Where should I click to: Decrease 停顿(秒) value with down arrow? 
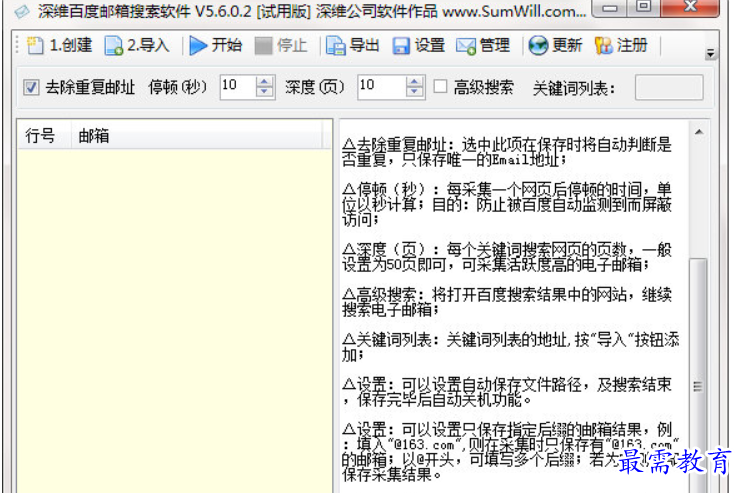[x=264, y=92]
